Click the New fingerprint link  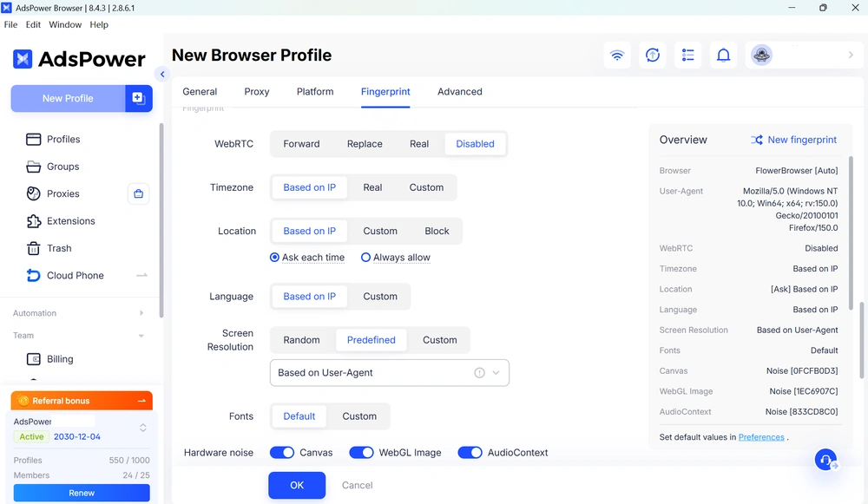point(794,140)
